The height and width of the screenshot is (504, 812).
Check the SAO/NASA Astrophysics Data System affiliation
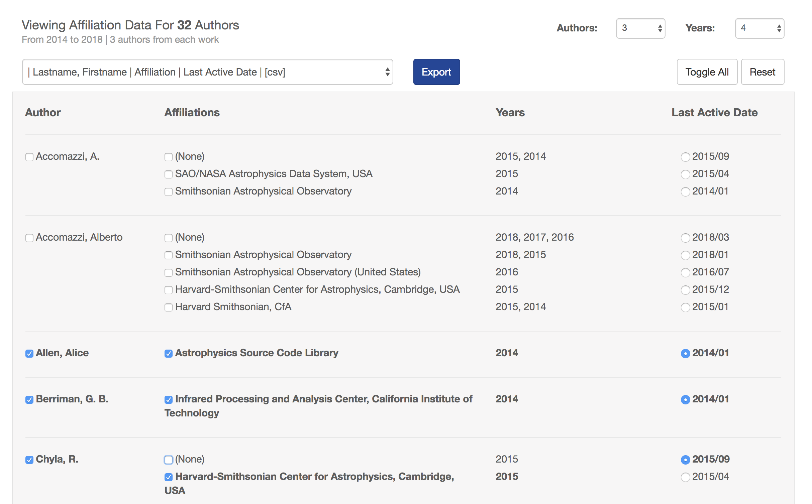168,174
